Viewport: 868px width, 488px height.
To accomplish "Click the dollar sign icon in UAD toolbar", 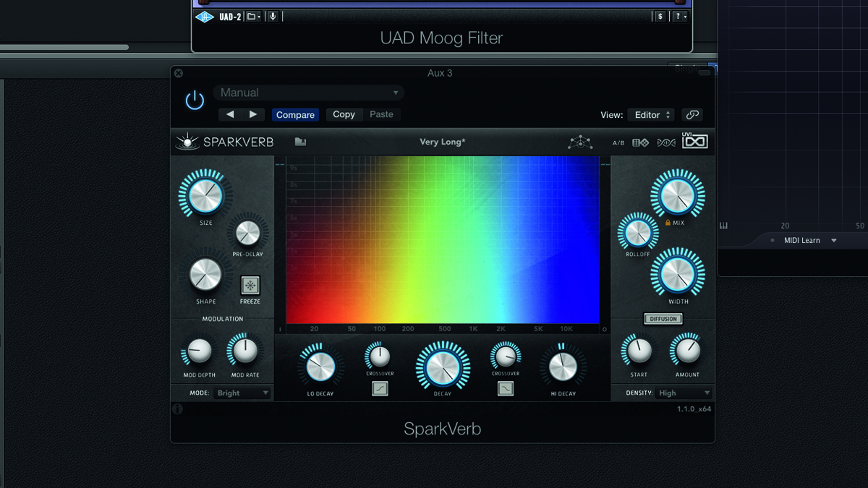I will [x=660, y=16].
